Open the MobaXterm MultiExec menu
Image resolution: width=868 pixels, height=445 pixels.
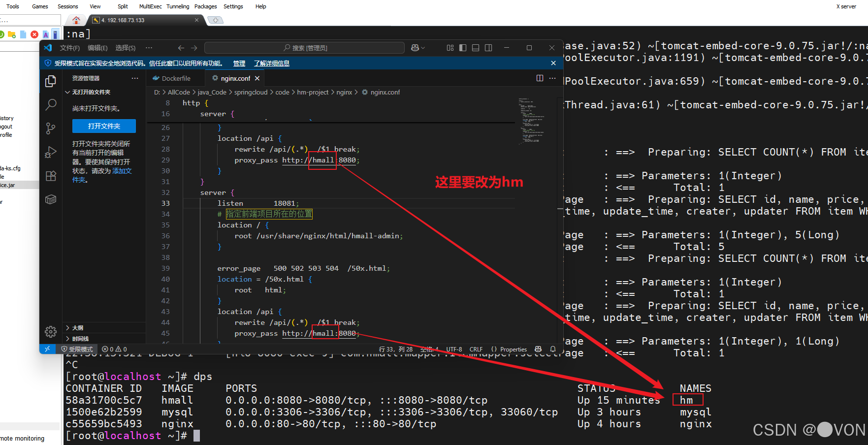150,6
